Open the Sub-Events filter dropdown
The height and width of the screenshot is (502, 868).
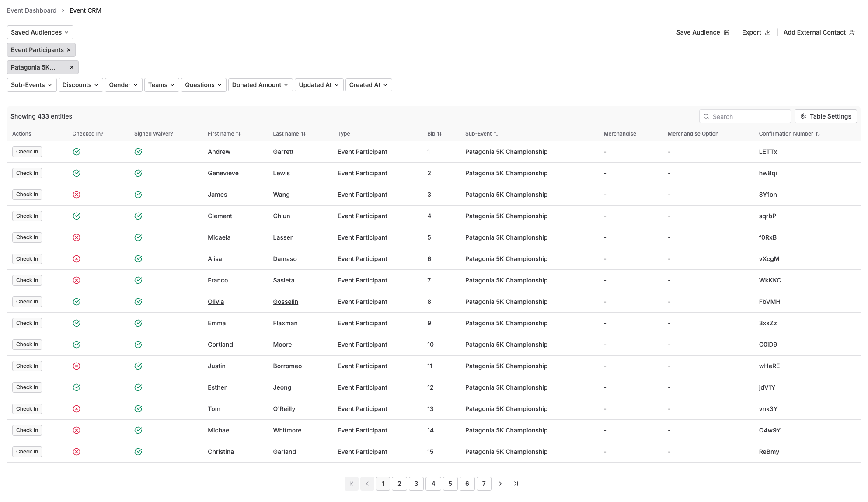point(31,85)
